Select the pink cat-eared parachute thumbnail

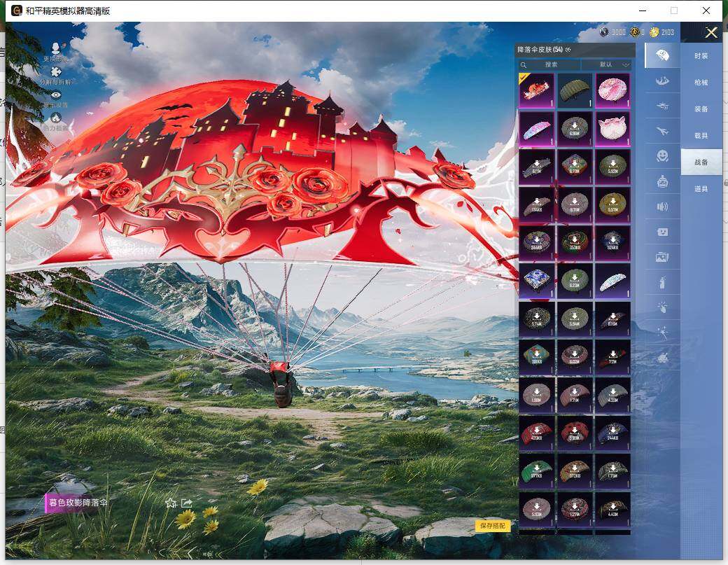tap(612, 128)
